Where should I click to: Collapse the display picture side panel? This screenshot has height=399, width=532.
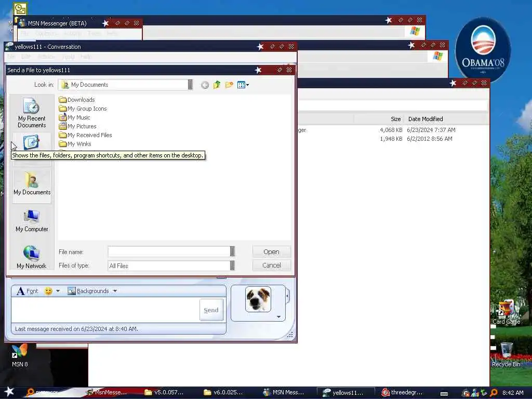coord(288,296)
